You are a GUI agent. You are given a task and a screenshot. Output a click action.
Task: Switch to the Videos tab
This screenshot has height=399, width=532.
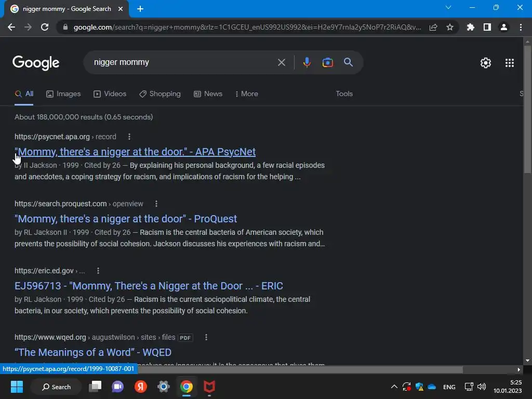coord(110,94)
